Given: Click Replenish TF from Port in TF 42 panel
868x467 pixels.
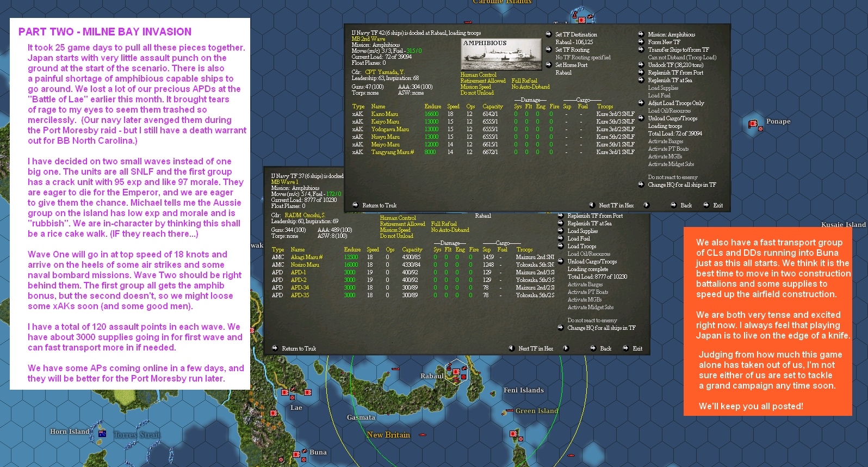Looking at the screenshot, I should [x=641, y=72].
